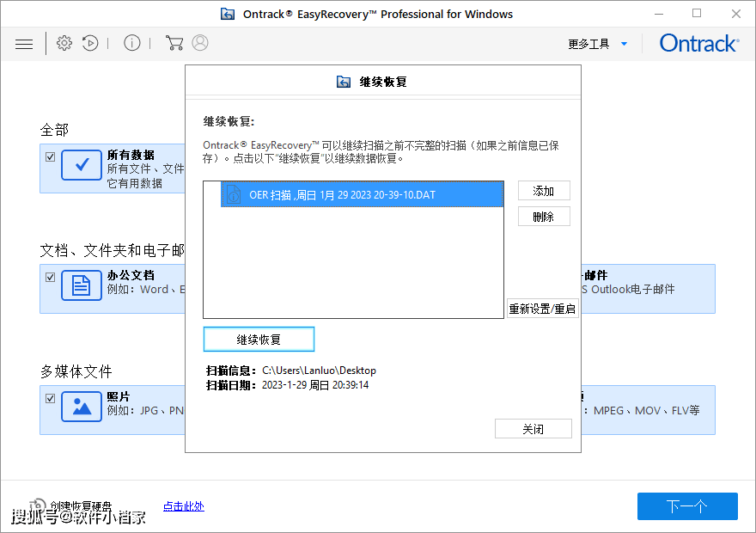Select the OER 扫描 DAT file row

[362, 194]
